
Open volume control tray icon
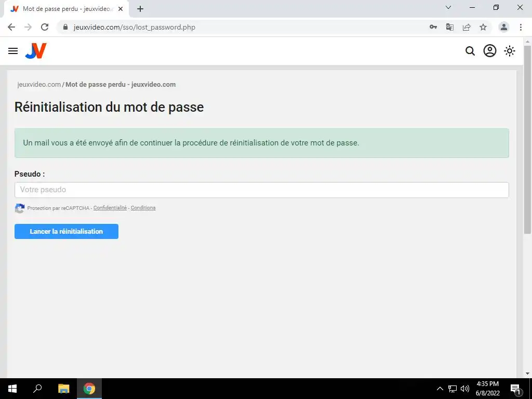465,389
